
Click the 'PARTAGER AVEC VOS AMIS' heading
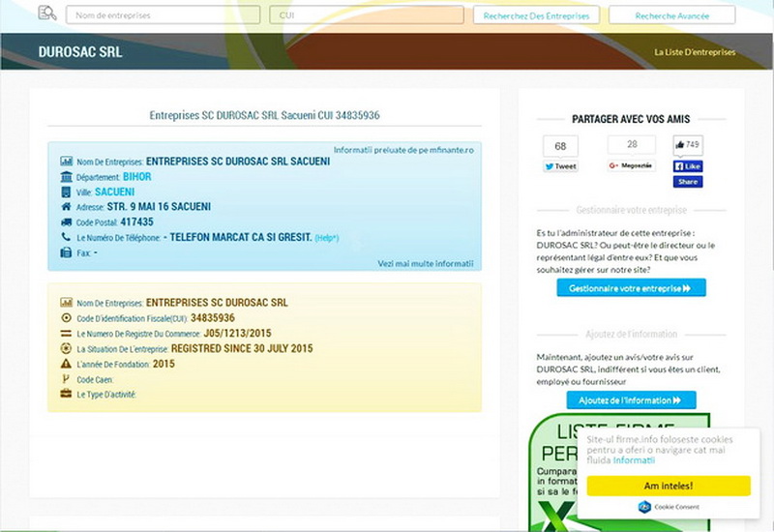(631, 119)
